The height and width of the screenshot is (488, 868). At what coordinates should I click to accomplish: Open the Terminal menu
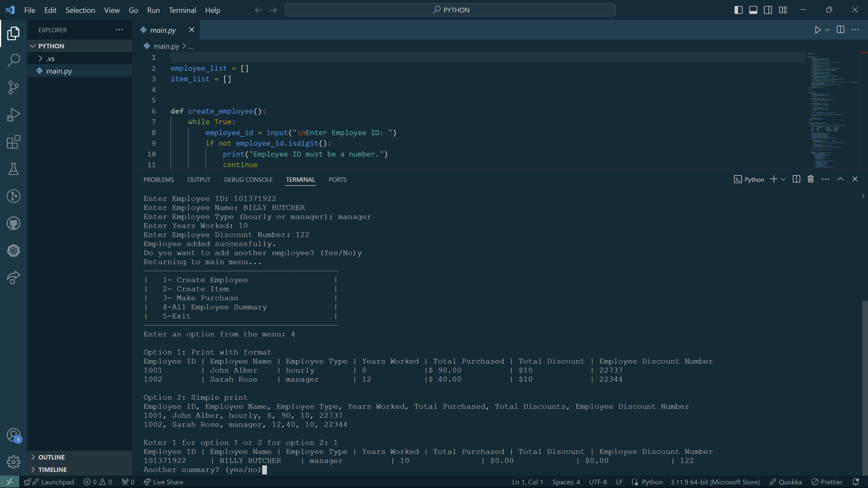[182, 10]
